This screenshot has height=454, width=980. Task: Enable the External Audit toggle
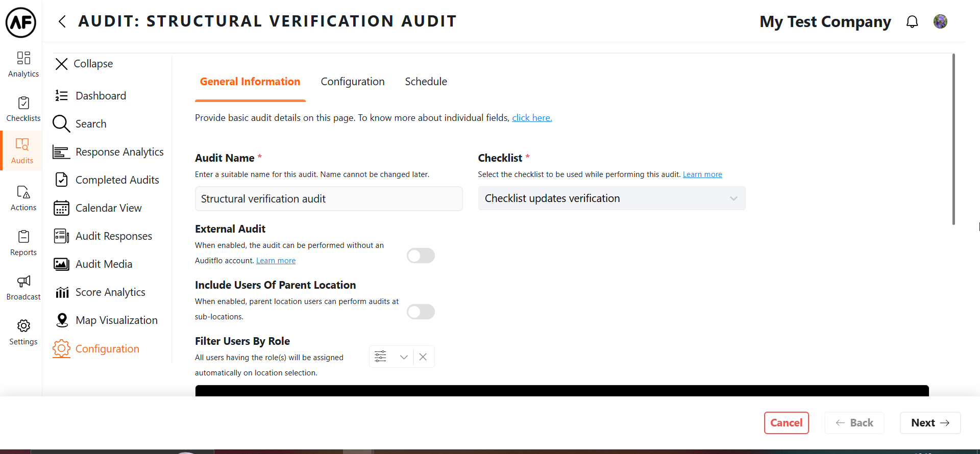(421, 256)
